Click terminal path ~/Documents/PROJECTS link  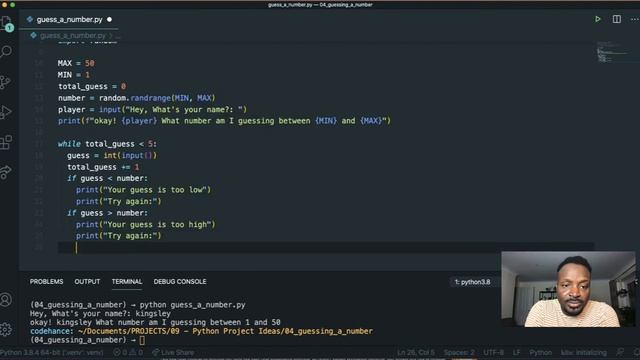click(x=225, y=331)
